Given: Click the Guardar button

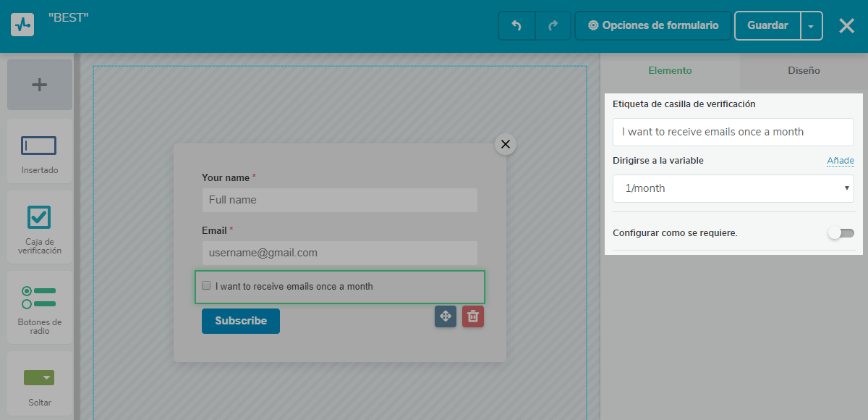Looking at the screenshot, I should pos(767,25).
